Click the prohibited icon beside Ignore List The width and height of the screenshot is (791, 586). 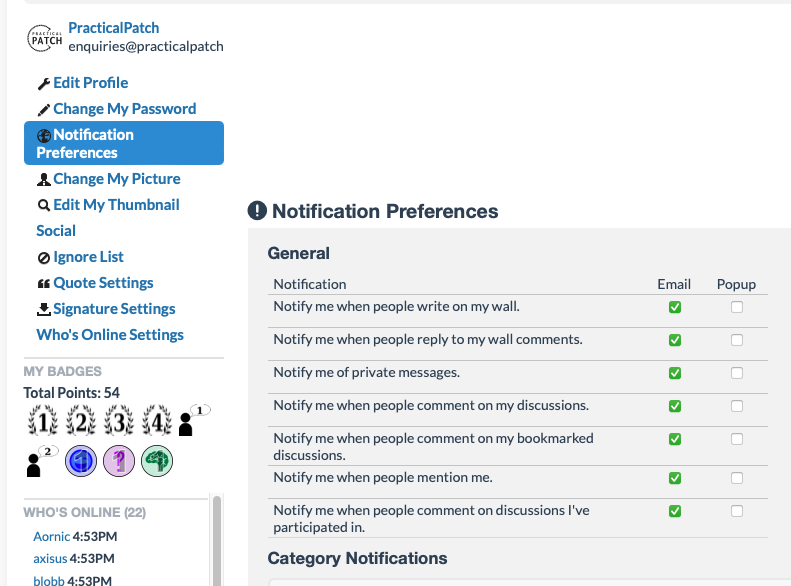44,258
